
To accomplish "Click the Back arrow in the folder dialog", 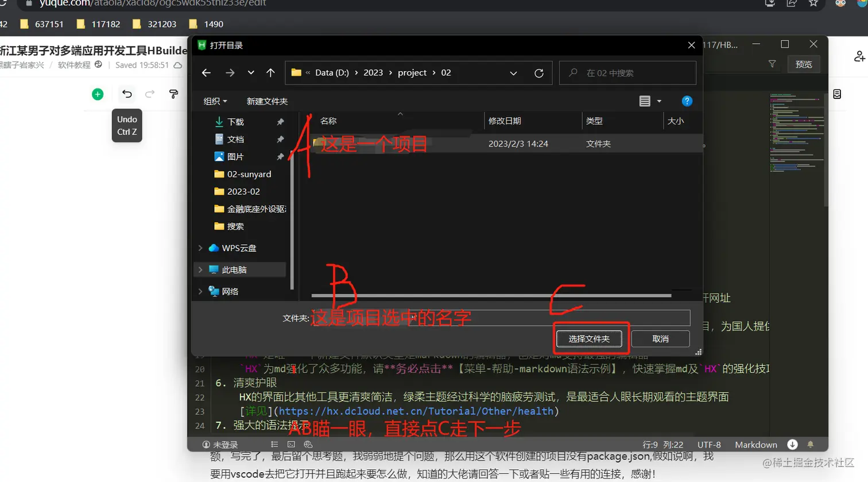I will [206, 73].
